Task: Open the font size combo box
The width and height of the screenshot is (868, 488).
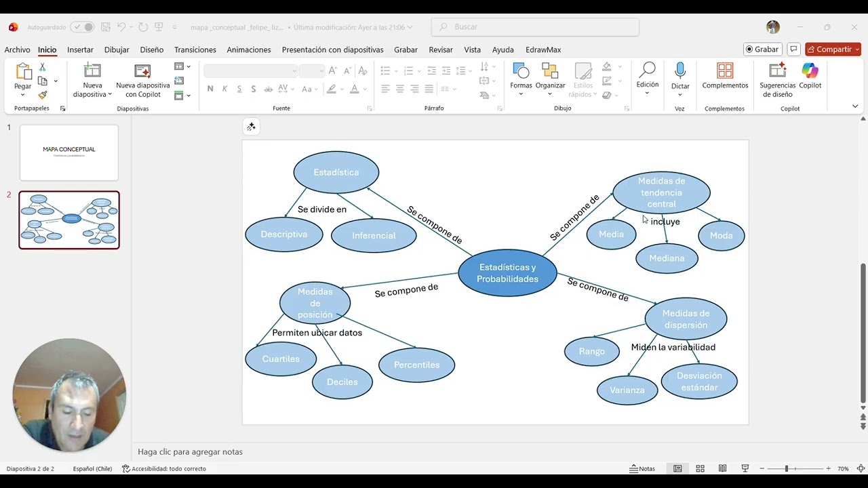Action: click(x=312, y=70)
